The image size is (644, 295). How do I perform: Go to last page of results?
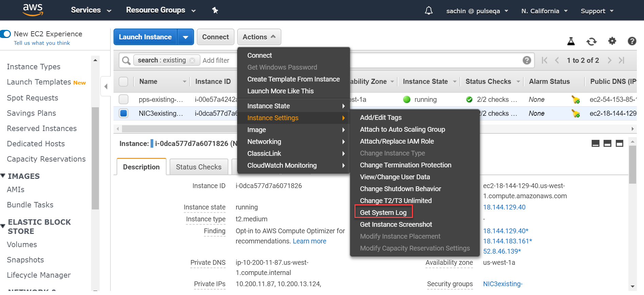tap(622, 60)
